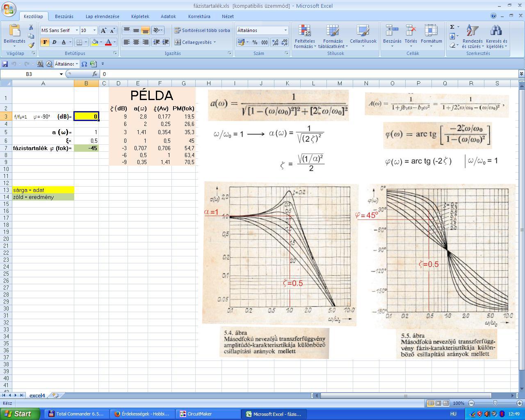Click the zoom slider handle
The width and height of the screenshot is (525, 420).
pyautogui.click(x=495, y=403)
